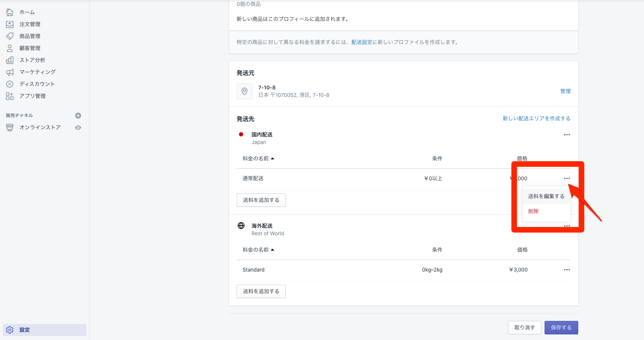Open Orders via the 注文管理 inbox icon

click(x=10, y=24)
